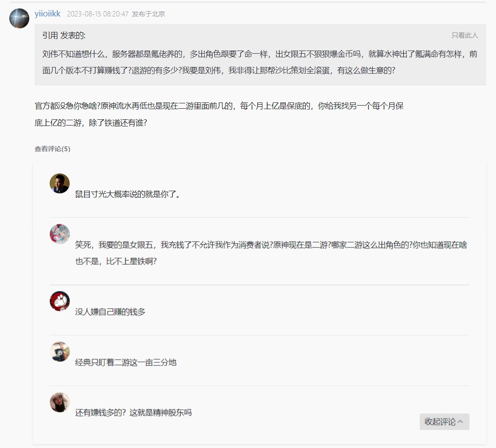Viewport: 496px width, 448px height.
Task: Collapse comments with 收起评论 button
Action: [445, 421]
